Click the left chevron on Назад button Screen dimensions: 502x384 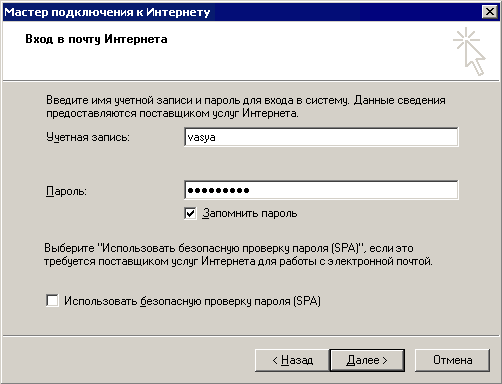click(x=275, y=360)
